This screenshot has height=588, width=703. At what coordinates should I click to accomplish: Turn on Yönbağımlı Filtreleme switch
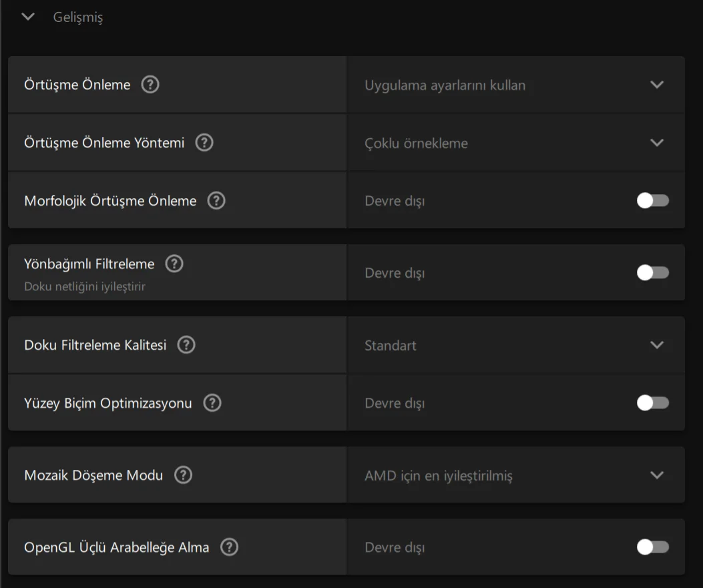click(x=653, y=272)
